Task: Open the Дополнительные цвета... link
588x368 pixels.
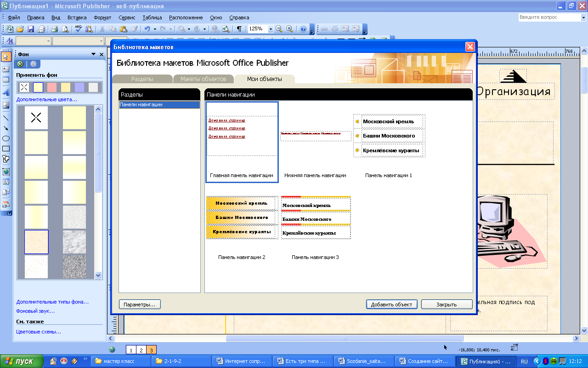Action: pyautogui.click(x=47, y=99)
